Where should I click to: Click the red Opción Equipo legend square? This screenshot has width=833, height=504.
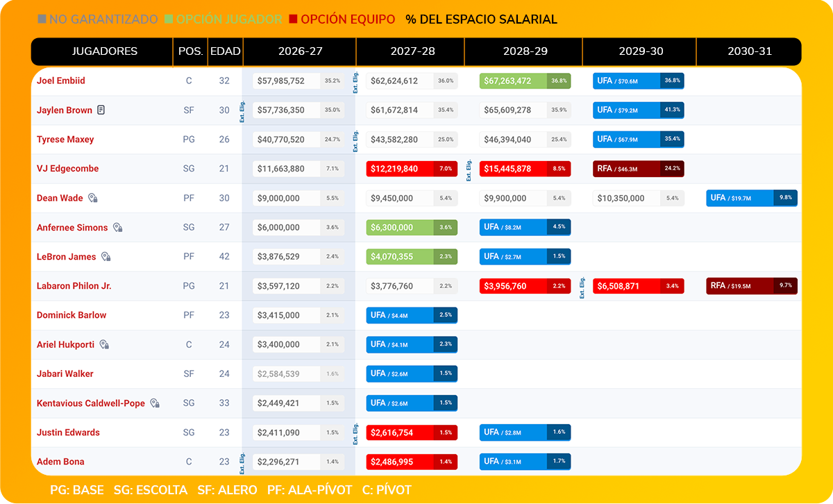click(x=294, y=19)
